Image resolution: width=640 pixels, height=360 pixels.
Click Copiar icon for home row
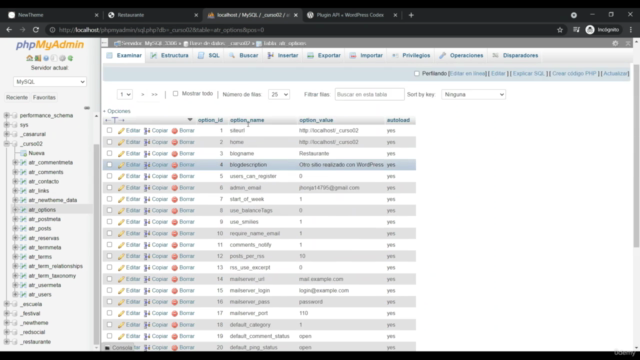pyautogui.click(x=147, y=142)
